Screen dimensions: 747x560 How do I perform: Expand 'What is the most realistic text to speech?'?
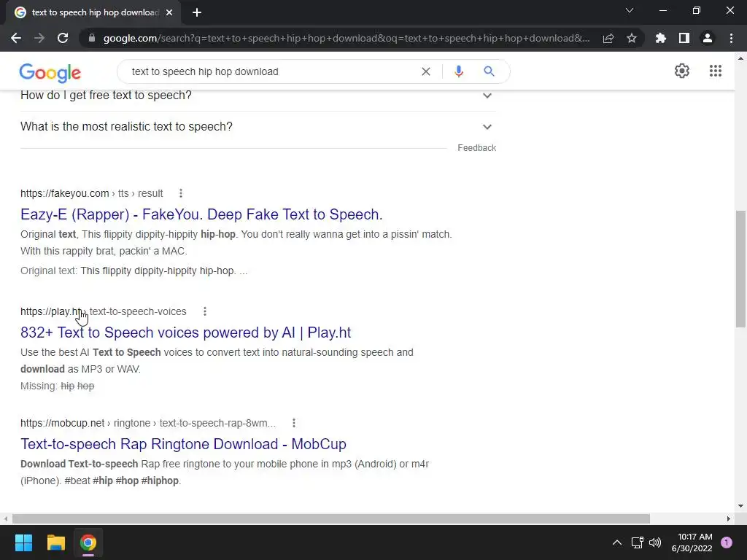[x=258, y=127]
